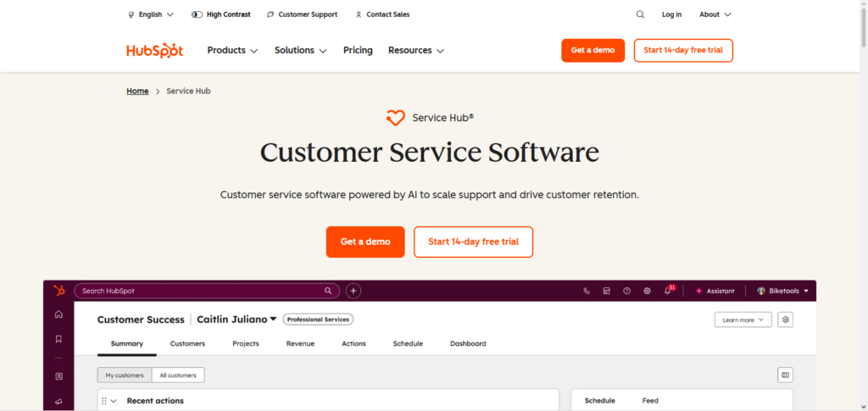Open the Caitlin Juliano dropdown

pyautogui.click(x=237, y=319)
